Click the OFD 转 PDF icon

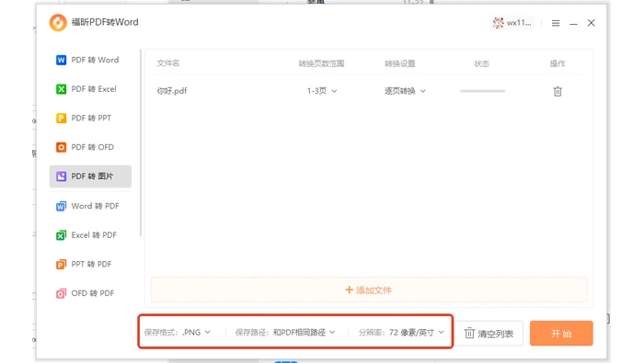(x=61, y=293)
